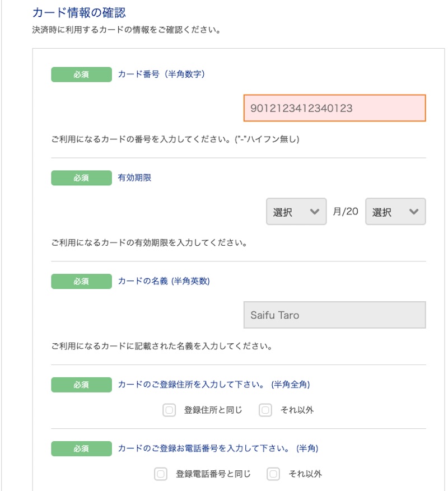
Task: Check the 登録住所と同じ checkbox
Action: (169, 410)
